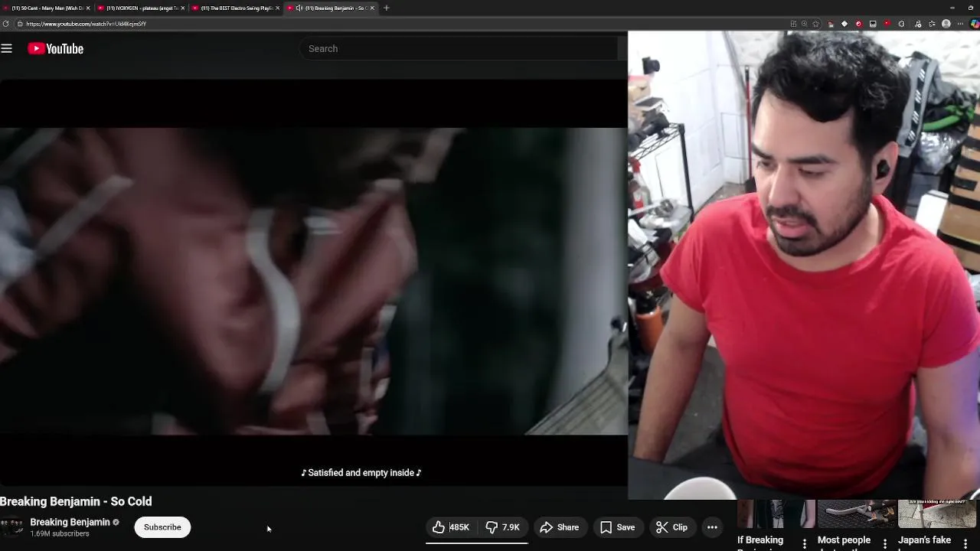The image size is (980, 551).
Task: Click the So Cold video player area
Action: 314,282
